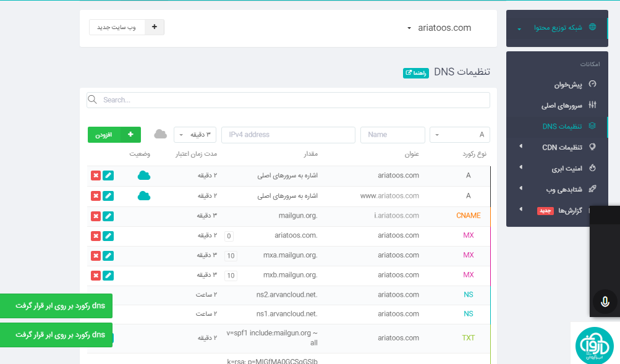Open گزارش‌ها menu item
The width and height of the screenshot is (620, 364).
pyautogui.click(x=569, y=210)
